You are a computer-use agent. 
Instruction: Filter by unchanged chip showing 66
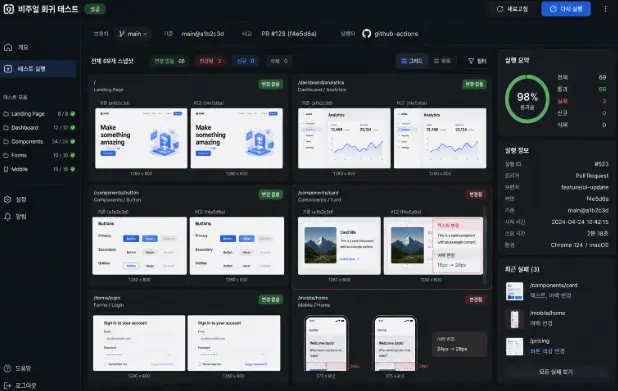(x=170, y=61)
